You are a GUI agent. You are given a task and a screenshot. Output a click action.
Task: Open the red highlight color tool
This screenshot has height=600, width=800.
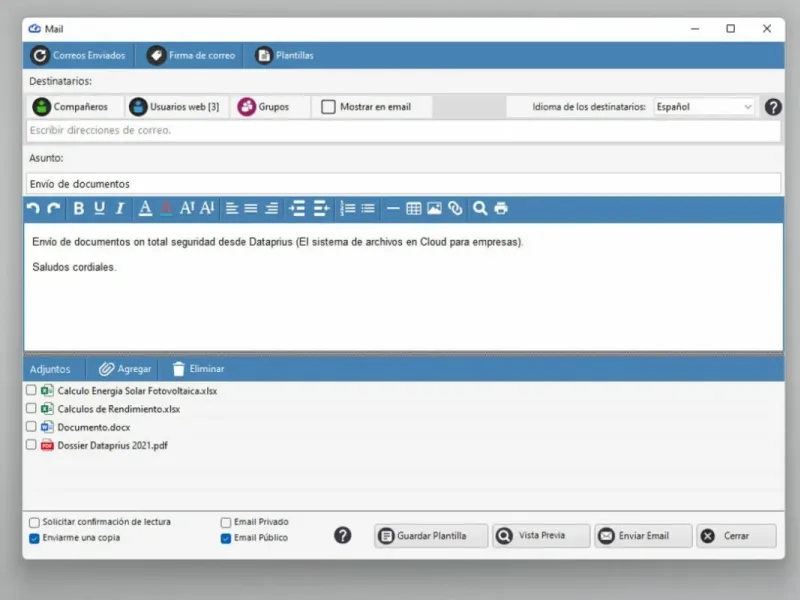[166, 208]
